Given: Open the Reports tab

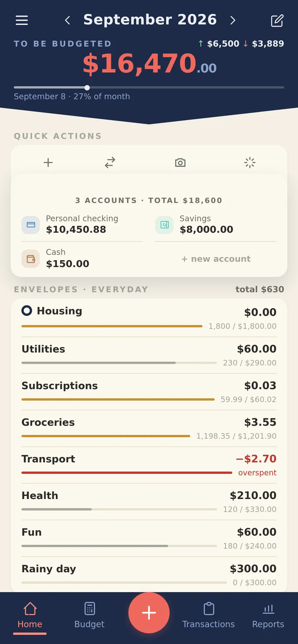Looking at the screenshot, I should [x=268, y=615].
